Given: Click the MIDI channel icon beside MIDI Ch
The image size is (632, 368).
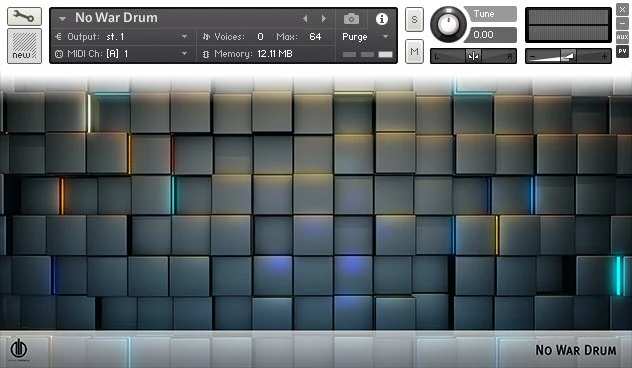Looking at the screenshot, I should tap(59, 54).
